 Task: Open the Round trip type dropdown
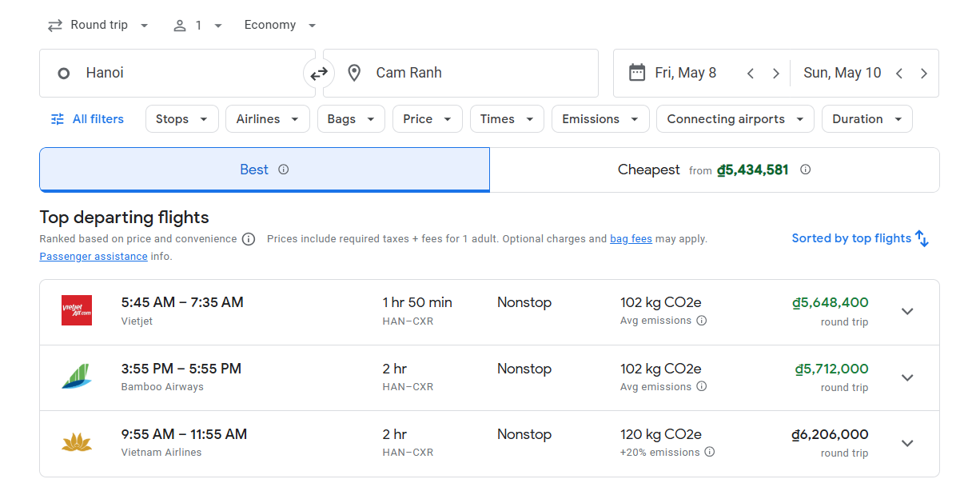(x=98, y=26)
